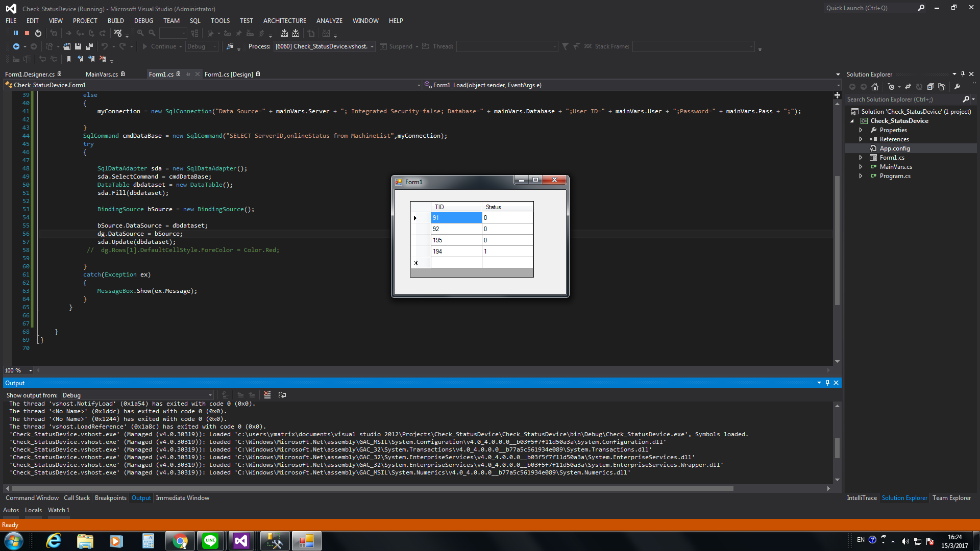Image resolution: width=980 pixels, height=551 pixels.
Task: Pause debugging with the Break All icon
Action: click(16, 33)
